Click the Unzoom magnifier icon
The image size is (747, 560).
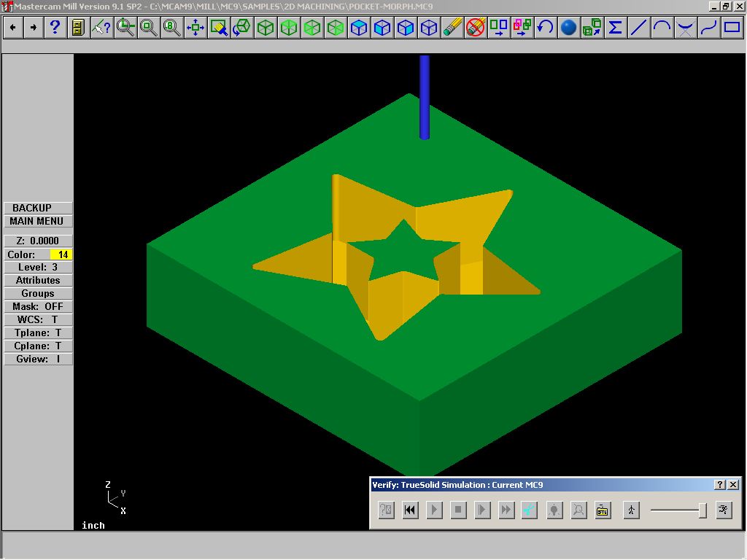[149, 28]
